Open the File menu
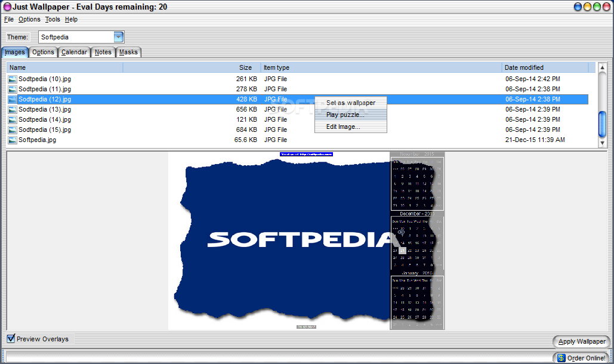The image size is (614, 364). (8, 19)
